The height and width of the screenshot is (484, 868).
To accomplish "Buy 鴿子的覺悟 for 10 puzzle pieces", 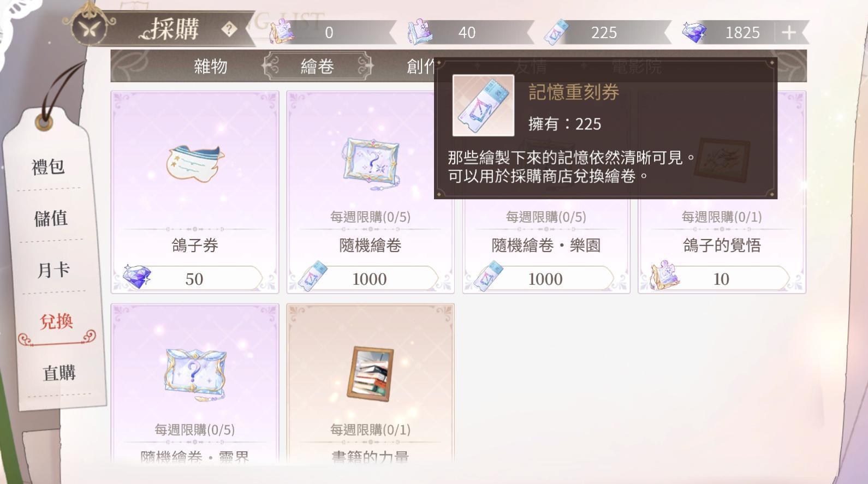I will [x=721, y=279].
